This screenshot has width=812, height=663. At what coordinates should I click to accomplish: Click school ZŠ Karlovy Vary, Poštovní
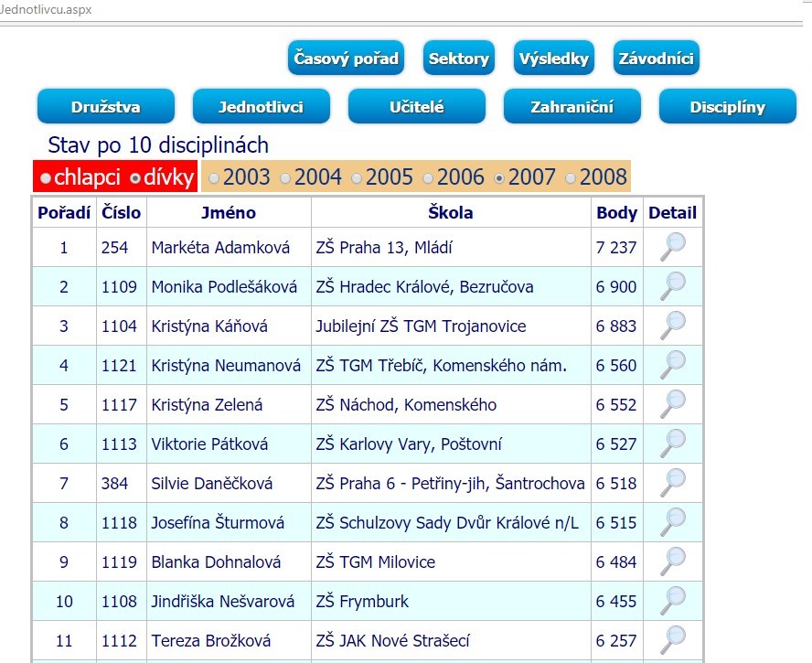point(409,444)
